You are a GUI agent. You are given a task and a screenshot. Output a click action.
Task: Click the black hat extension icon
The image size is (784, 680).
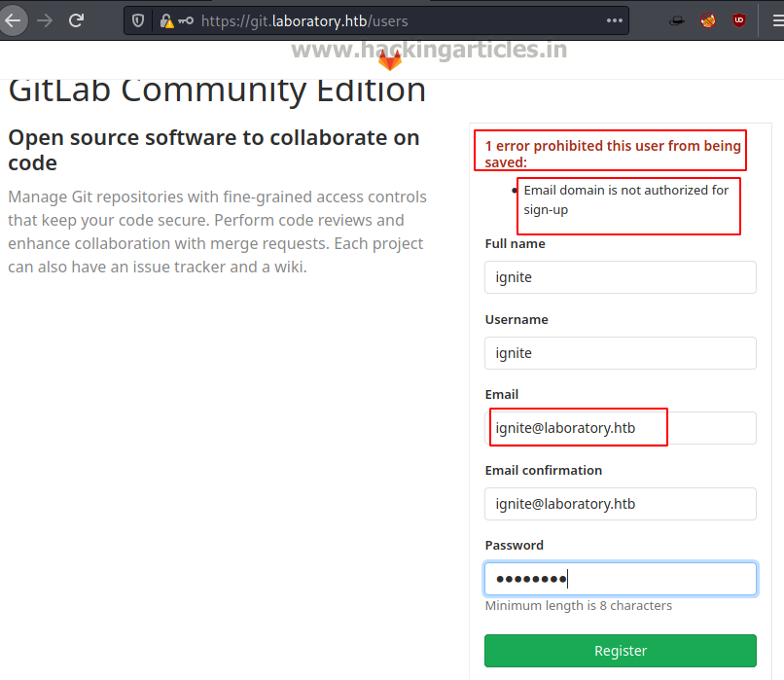676,21
